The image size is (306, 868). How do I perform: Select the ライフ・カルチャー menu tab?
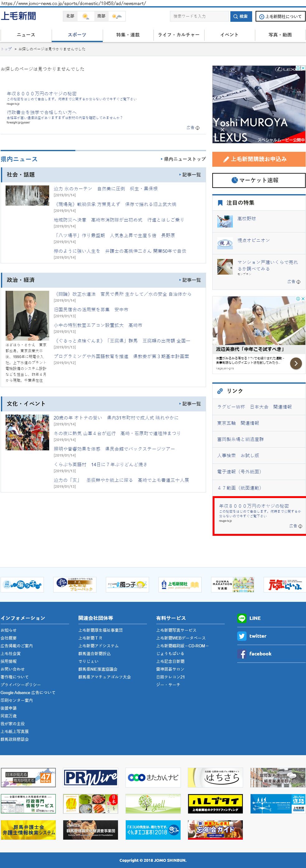click(x=179, y=35)
